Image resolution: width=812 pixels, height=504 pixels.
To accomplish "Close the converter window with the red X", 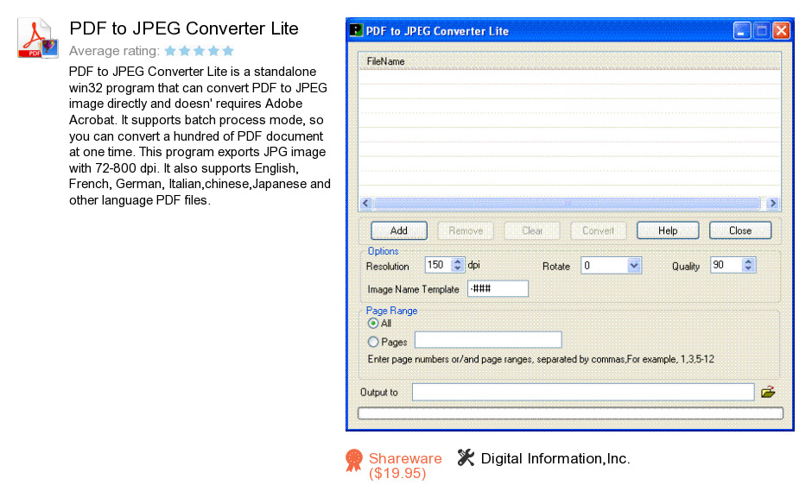I will pos(781,31).
